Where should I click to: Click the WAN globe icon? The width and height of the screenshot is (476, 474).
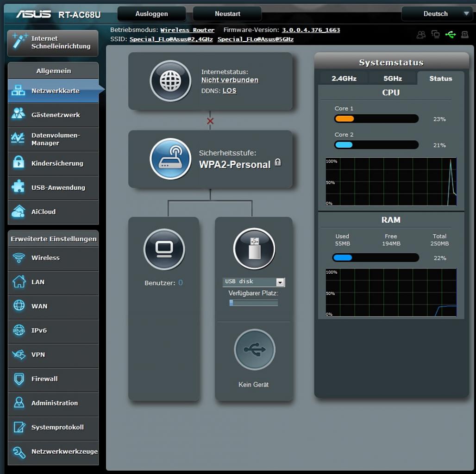click(x=19, y=306)
